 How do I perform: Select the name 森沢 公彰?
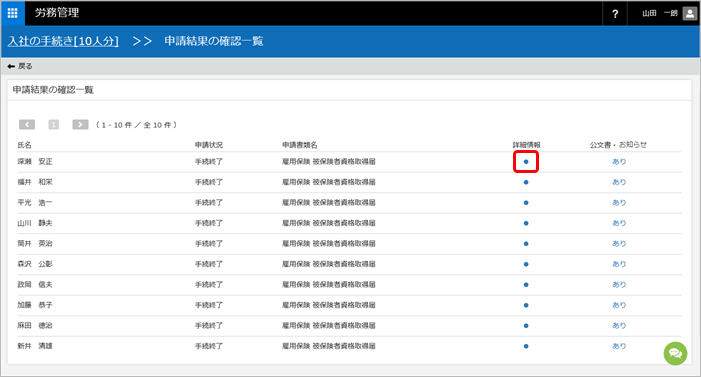(35, 264)
